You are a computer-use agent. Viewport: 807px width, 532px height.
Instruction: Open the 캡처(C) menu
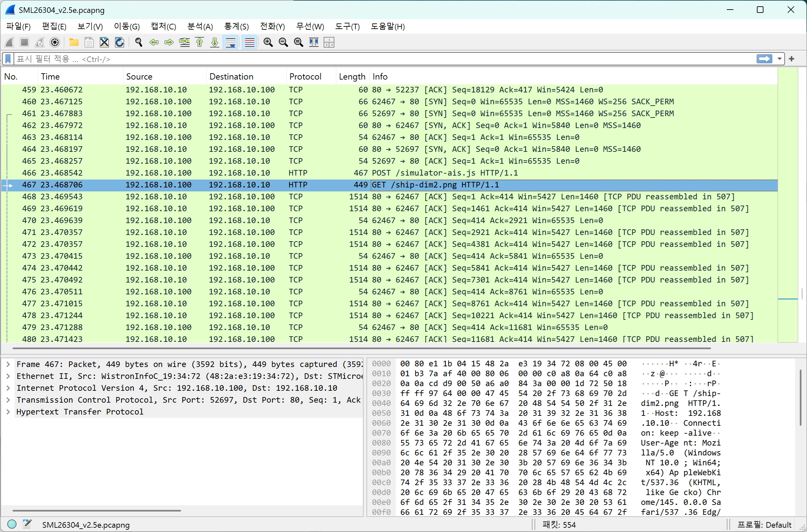pos(163,26)
